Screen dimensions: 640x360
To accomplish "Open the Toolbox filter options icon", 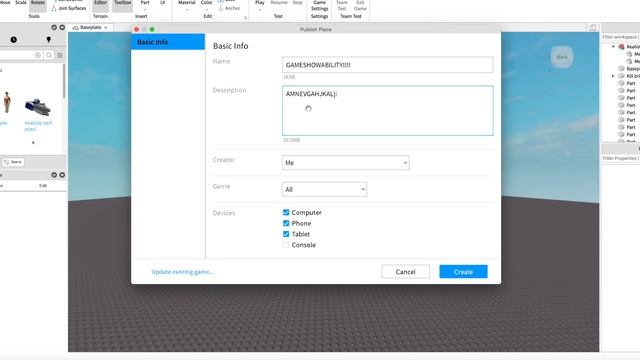I will [60, 55].
